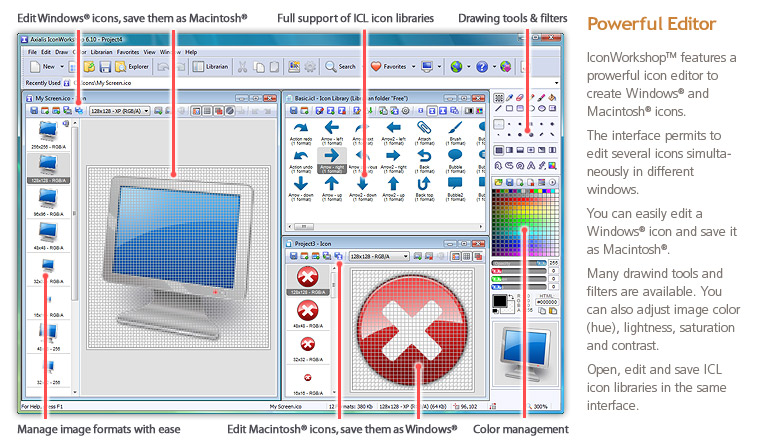Open the Edit menu
The image size is (760, 440).
46,52
